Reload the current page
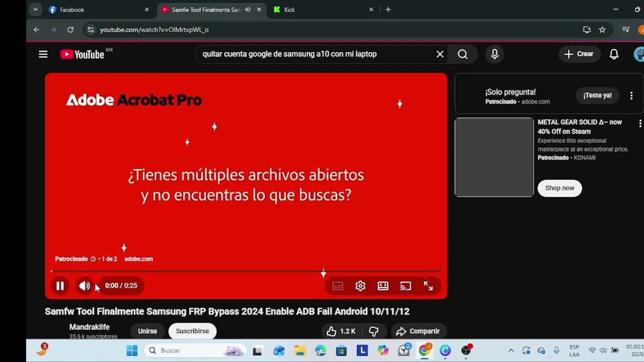644x362 pixels. [x=70, y=30]
